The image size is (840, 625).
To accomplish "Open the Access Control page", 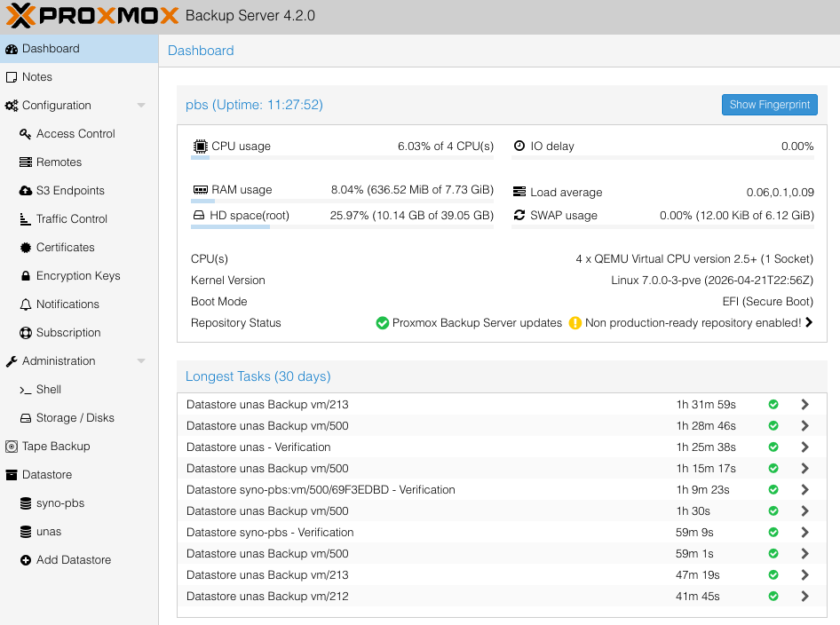I will click(79, 134).
